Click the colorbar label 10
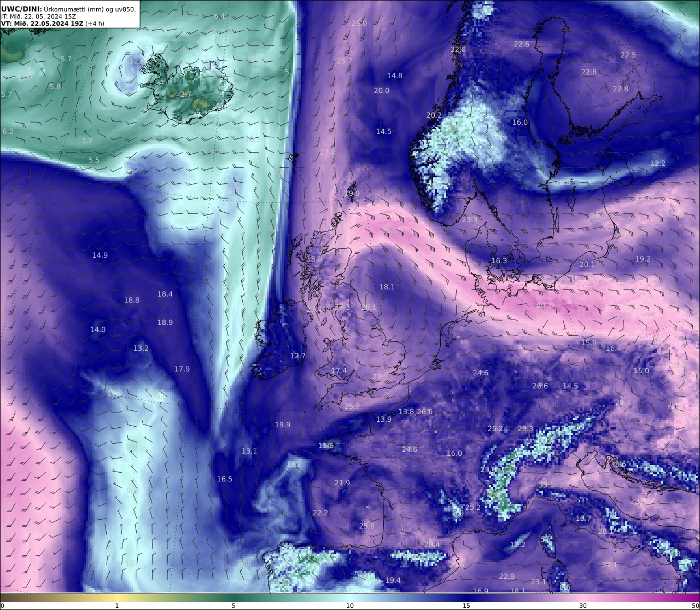Viewport: 700px width, 610px height. click(350, 606)
